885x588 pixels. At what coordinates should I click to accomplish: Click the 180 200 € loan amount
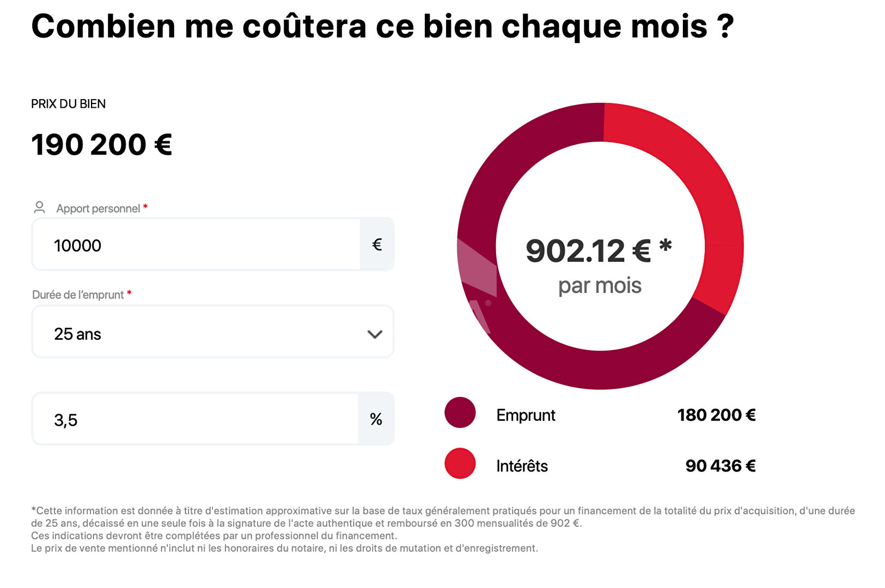click(716, 415)
